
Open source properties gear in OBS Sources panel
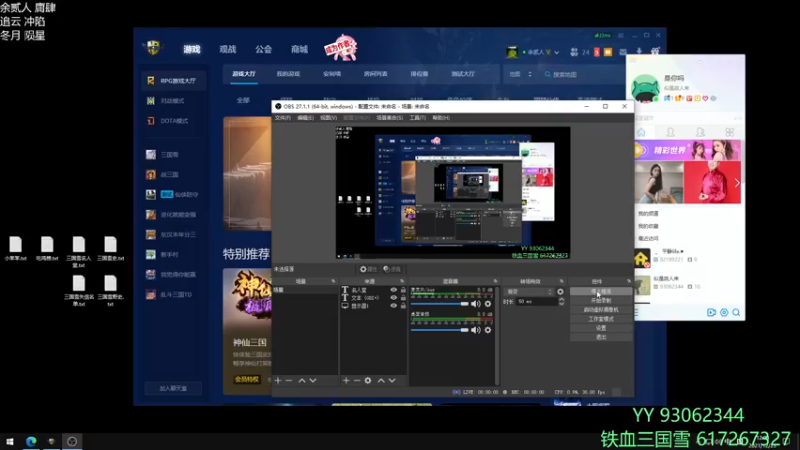click(x=368, y=381)
